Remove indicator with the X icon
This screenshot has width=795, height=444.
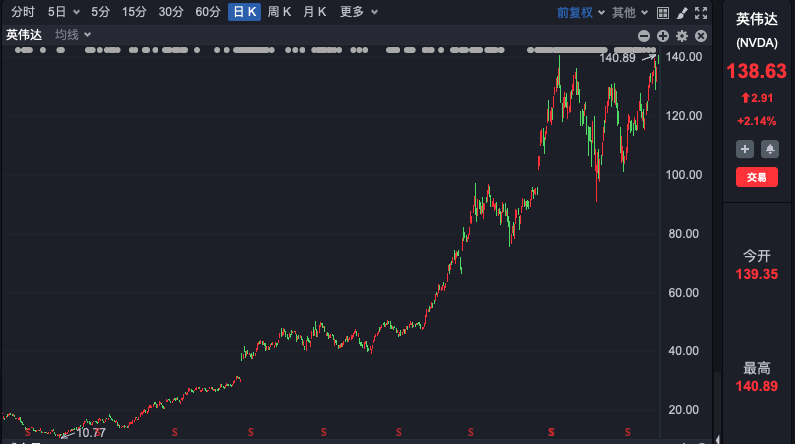tap(700, 36)
